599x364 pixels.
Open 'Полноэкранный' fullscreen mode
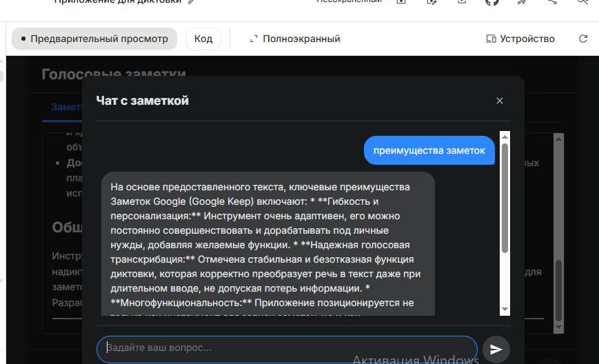(x=294, y=39)
